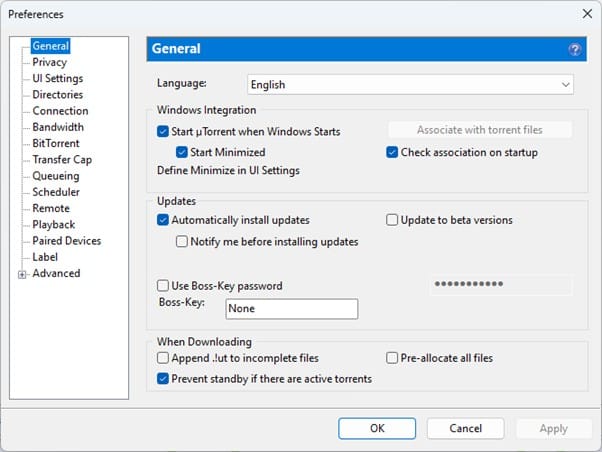Select General in the preferences tree
Screen dimensions: 602x452
point(50,46)
